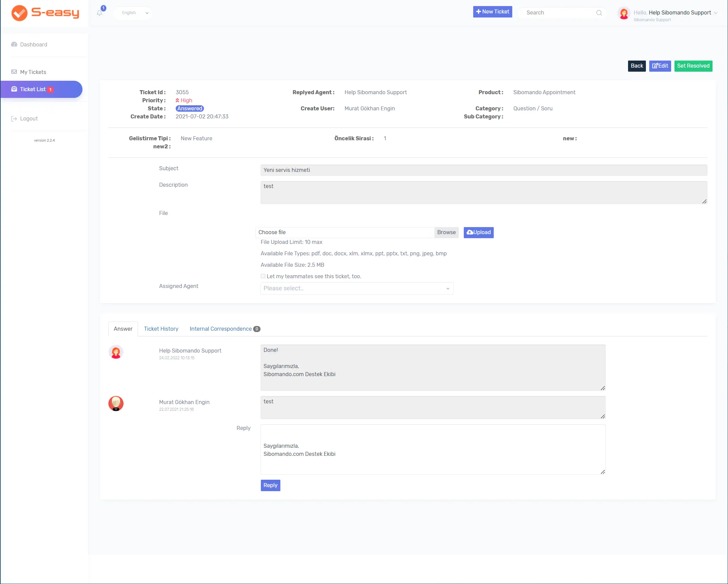Click the category value Question / Soru

[x=533, y=108]
